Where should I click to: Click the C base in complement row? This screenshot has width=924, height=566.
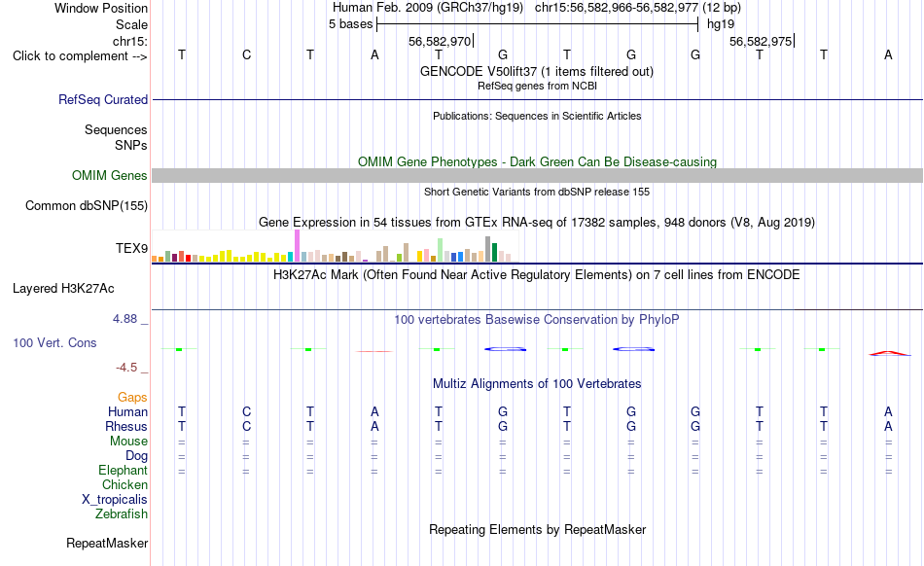246,54
